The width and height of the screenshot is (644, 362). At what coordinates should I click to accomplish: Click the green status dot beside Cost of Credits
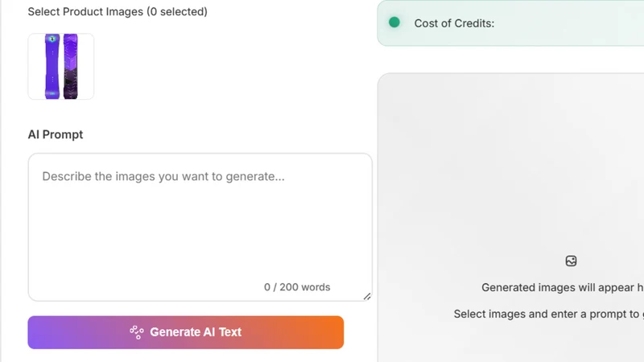(x=394, y=23)
